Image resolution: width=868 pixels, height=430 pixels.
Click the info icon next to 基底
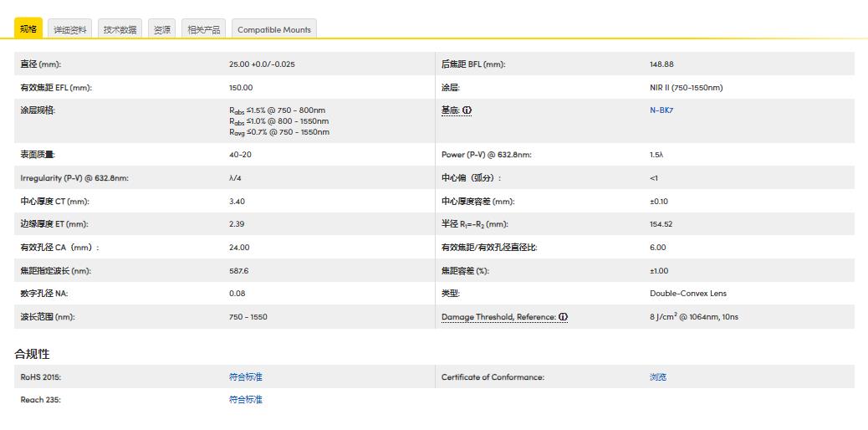tap(467, 110)
